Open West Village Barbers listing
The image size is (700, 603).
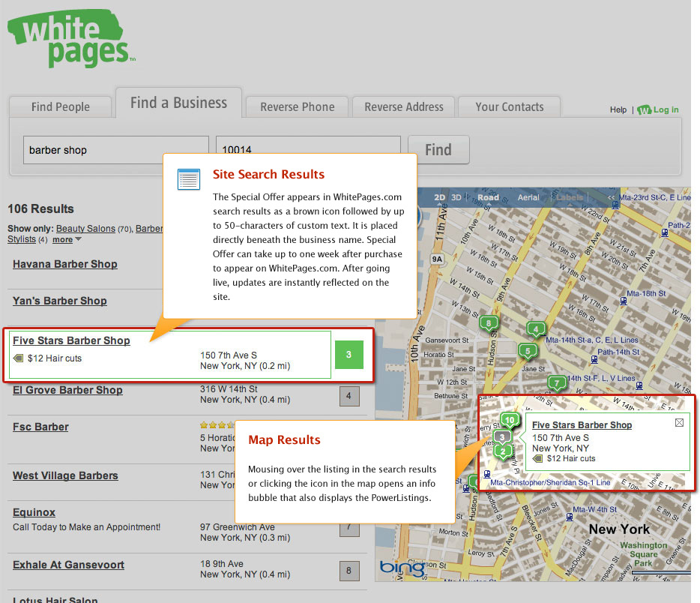tap(65, 475)
